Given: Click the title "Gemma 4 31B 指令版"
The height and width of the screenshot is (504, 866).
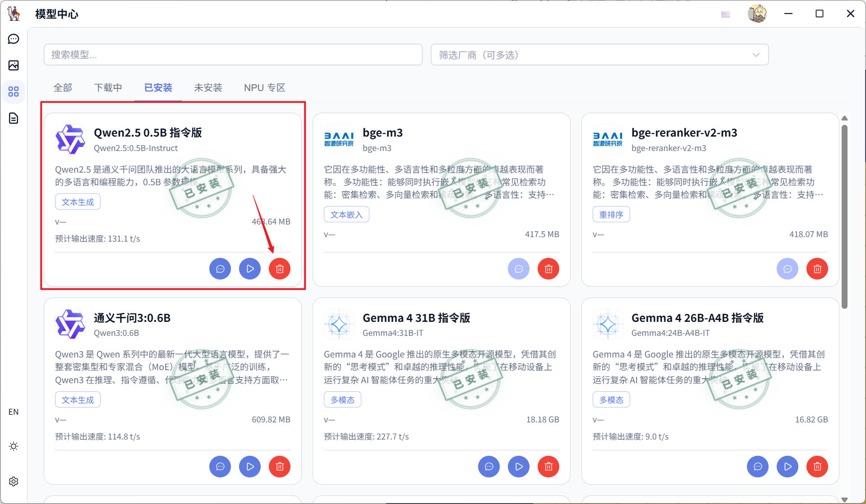Looking at the screenshot, I should pyautogui.click(x=416, y=318).
